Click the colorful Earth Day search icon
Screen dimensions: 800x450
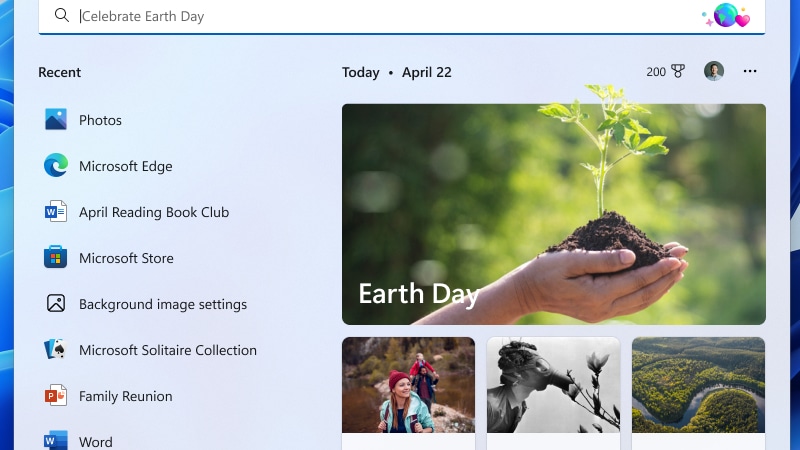726,16
